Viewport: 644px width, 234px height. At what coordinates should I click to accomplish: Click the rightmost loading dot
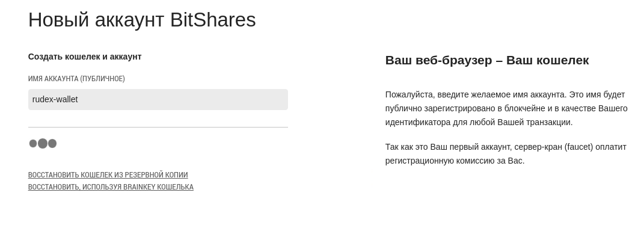tap(52, 143)
